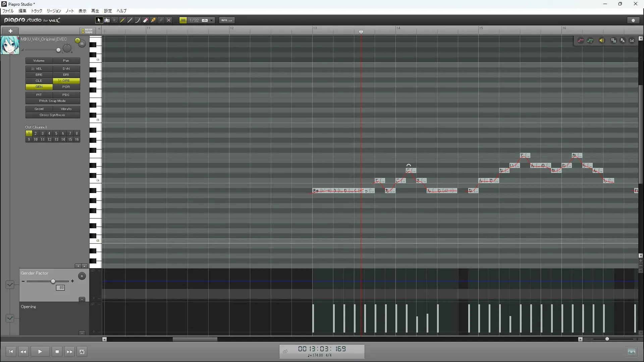
Task: Open the Gender Factor lane selector chevron
Action: (x=10, y=285)
